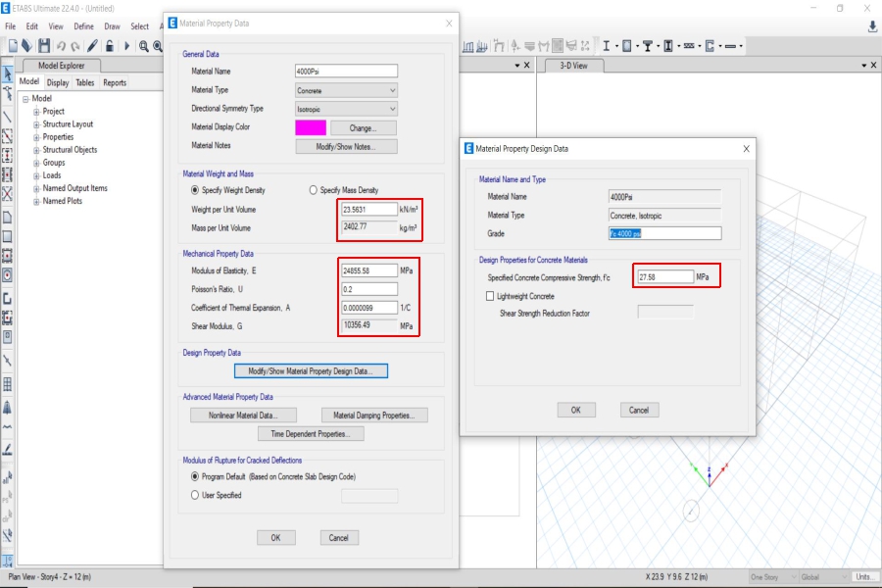Click the New Model icon in toolbar
This screenshot has width=882, height=588.
(x=13, y=46)
